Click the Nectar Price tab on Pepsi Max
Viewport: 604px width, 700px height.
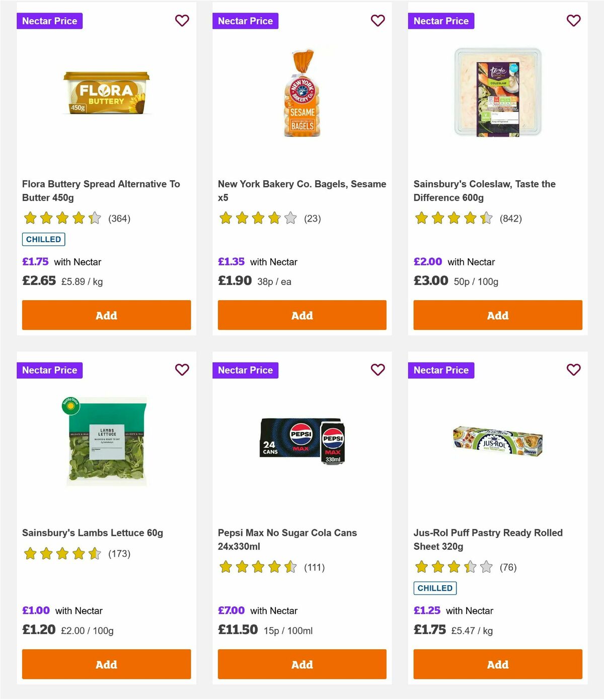(246, 370)
